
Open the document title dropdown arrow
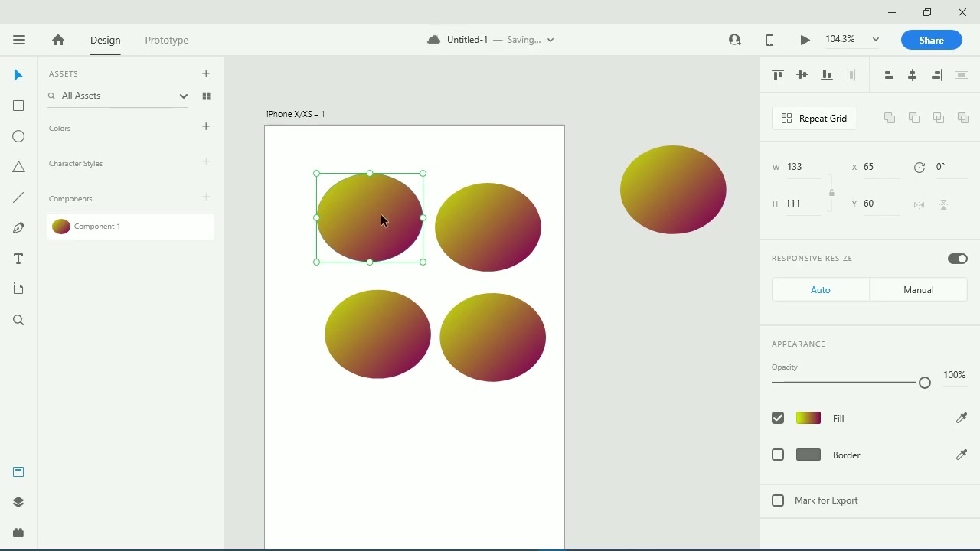click(550, 40)
